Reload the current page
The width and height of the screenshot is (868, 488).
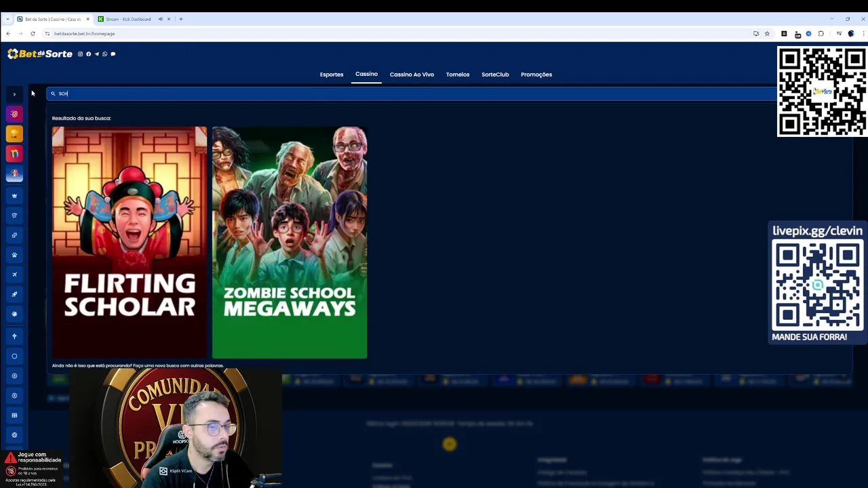coord(33,33)
